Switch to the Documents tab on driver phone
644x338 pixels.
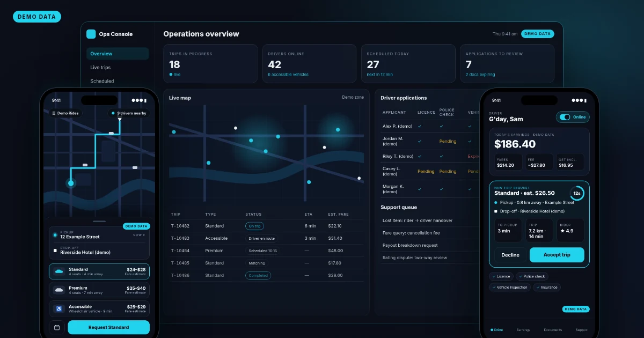[553, 330]
